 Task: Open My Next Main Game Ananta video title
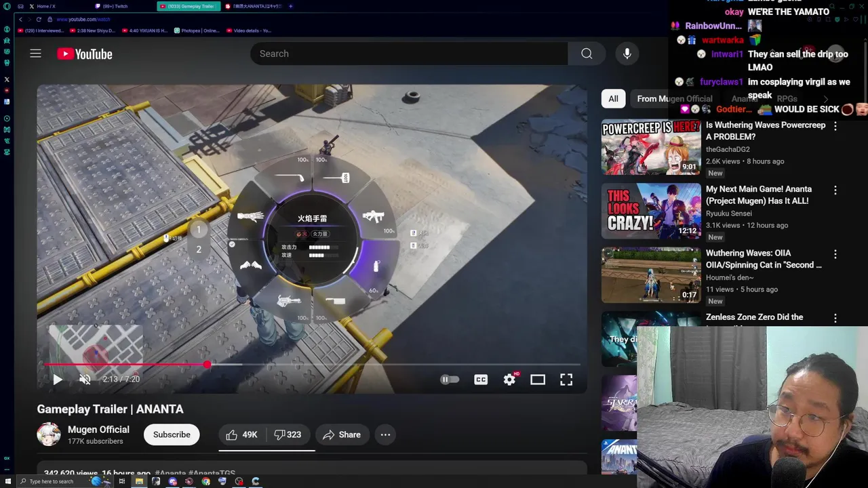tap(759, 195)
